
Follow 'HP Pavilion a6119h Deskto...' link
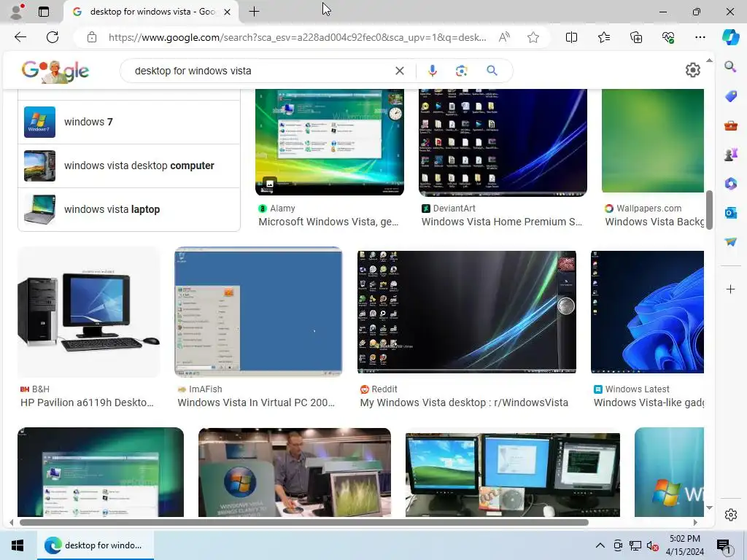(88, 402)
